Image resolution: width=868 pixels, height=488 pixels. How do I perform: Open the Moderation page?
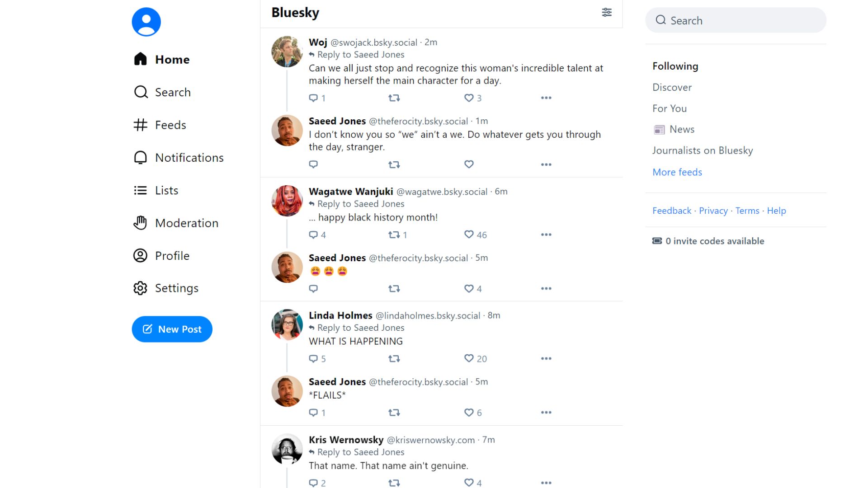coord(187,223)
